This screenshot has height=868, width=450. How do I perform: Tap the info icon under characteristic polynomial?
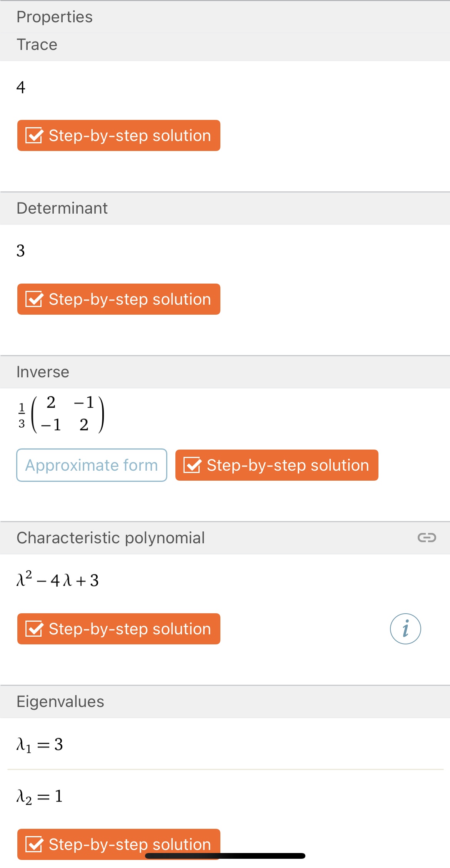(x=405, y=629)
